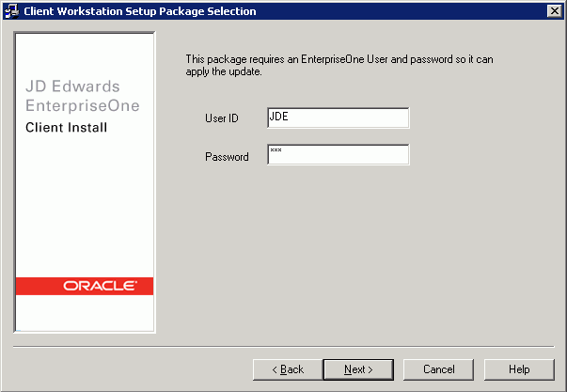Cancel the client workstation setup

[438, 369]
